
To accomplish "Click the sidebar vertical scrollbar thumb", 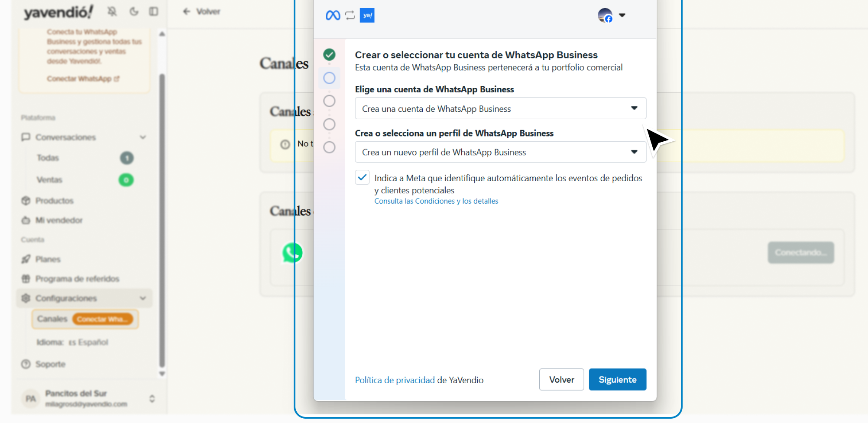I will click(162, 221).
